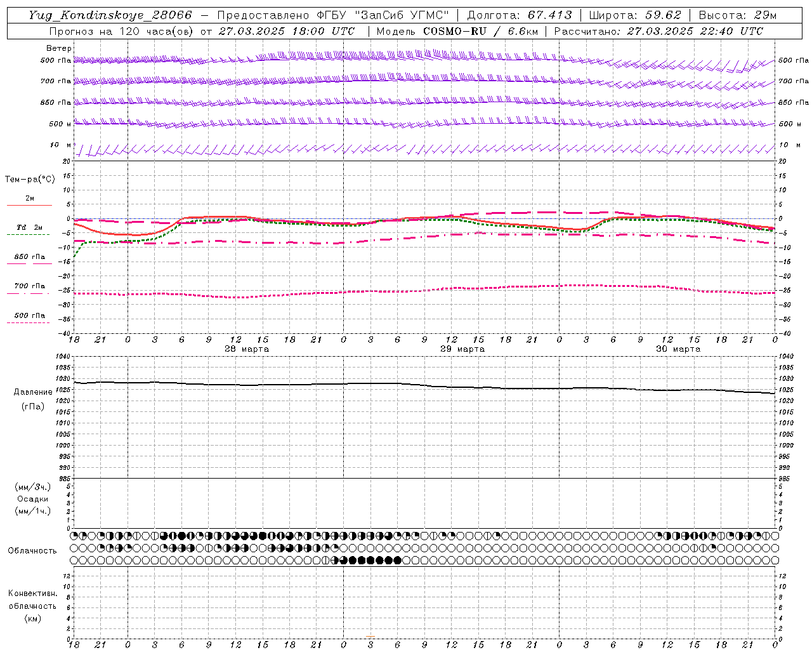
Task: Click the 500 гПа temperature legend entry
Action: [30, 315]
